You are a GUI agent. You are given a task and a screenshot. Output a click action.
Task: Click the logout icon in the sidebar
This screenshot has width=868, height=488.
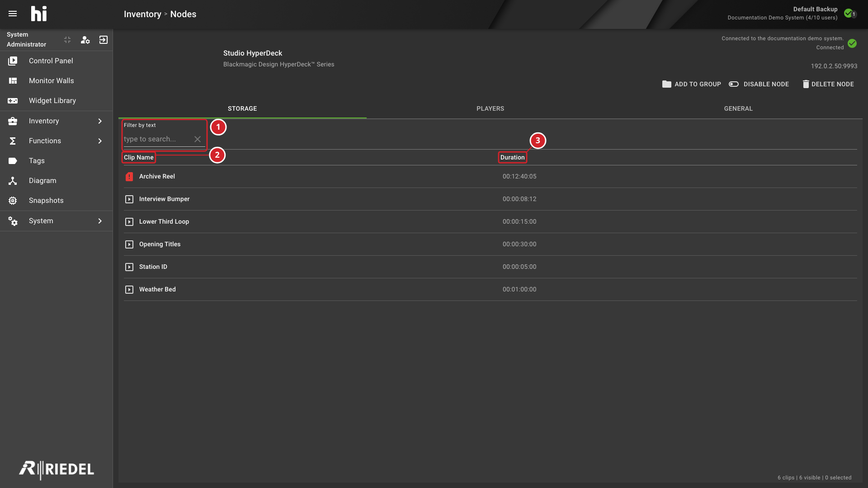click(104, 40)
